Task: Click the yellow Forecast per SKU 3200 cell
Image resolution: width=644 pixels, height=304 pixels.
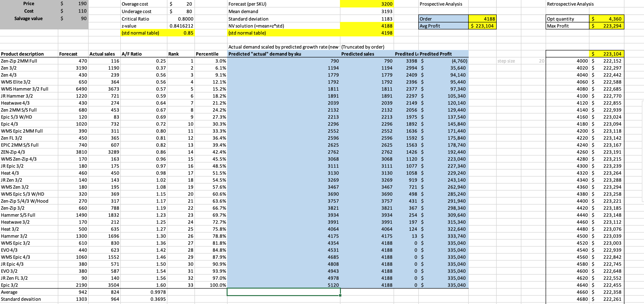Action: 367,4
